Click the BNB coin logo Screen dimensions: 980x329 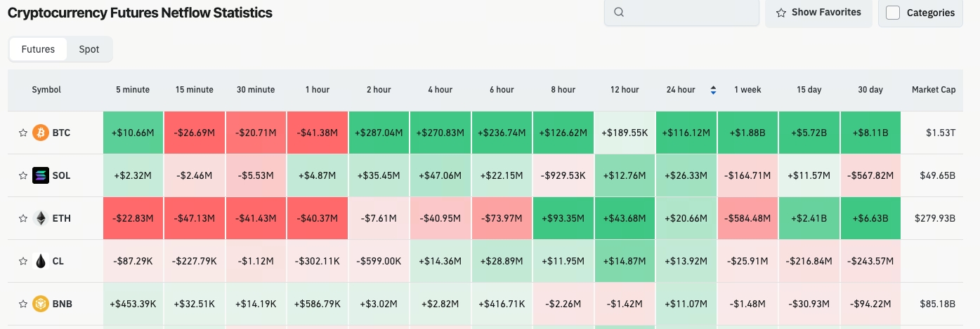pyautogui.click(x=41, y=304)
